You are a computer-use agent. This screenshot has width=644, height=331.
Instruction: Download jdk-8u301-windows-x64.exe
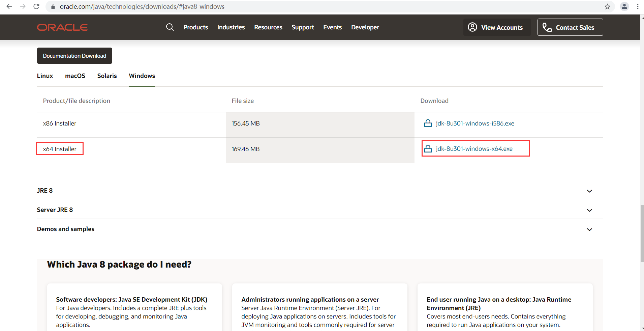coord(474,149)
